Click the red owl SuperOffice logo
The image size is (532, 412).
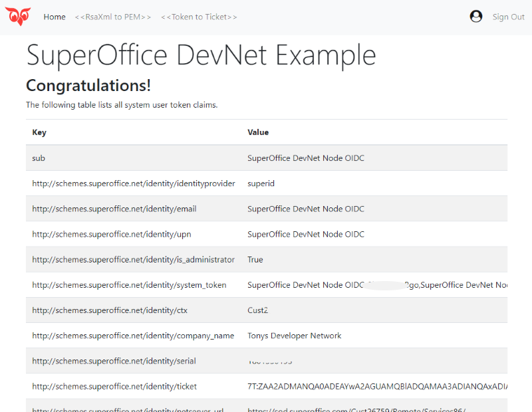click(18, 16)
